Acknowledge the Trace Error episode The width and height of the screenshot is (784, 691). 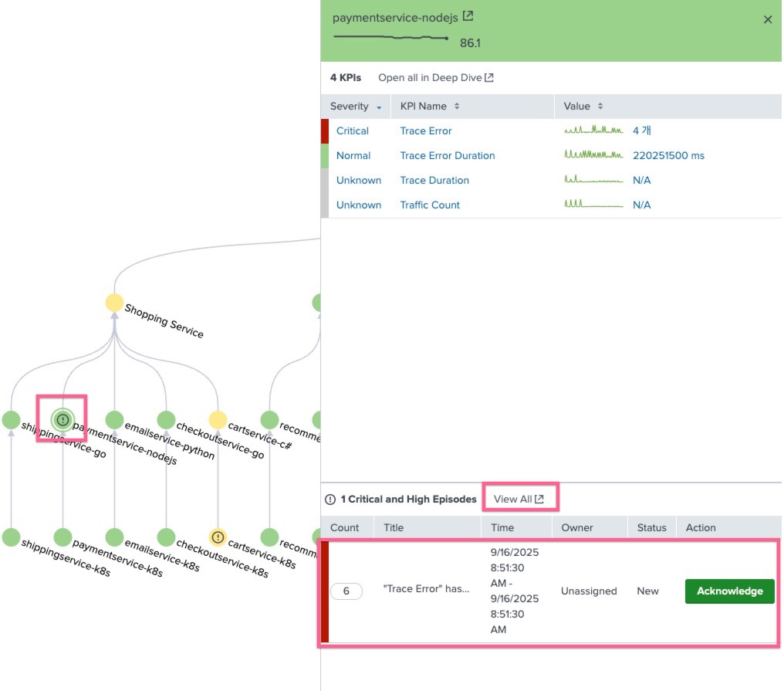pos(729,591)
